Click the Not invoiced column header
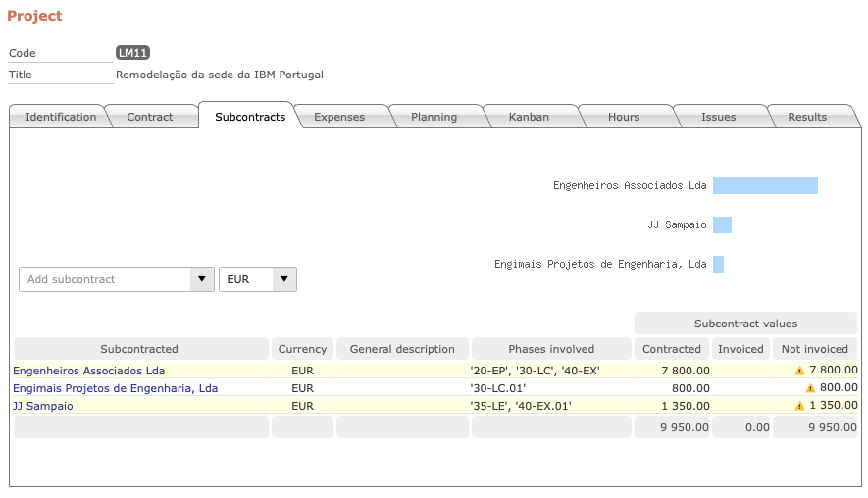 pos(814,349)
